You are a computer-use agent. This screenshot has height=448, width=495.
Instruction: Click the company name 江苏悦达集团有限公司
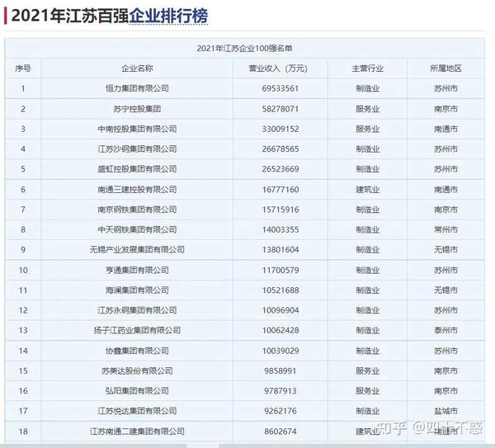137,411
